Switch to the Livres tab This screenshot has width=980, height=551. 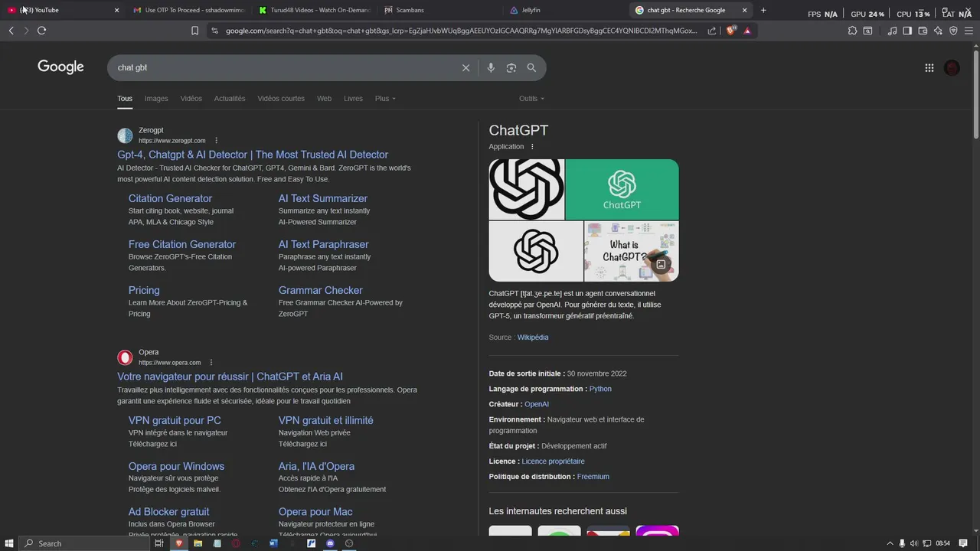point(353,99)
